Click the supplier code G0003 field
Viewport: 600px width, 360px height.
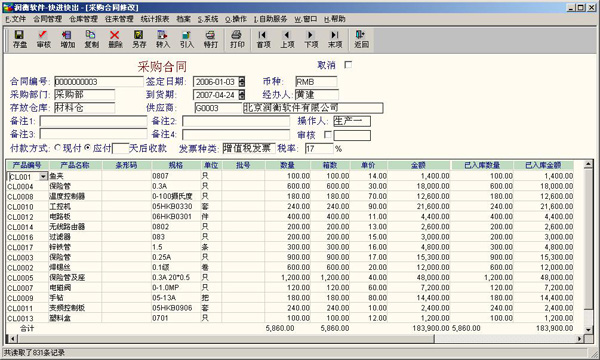(218, 108)
